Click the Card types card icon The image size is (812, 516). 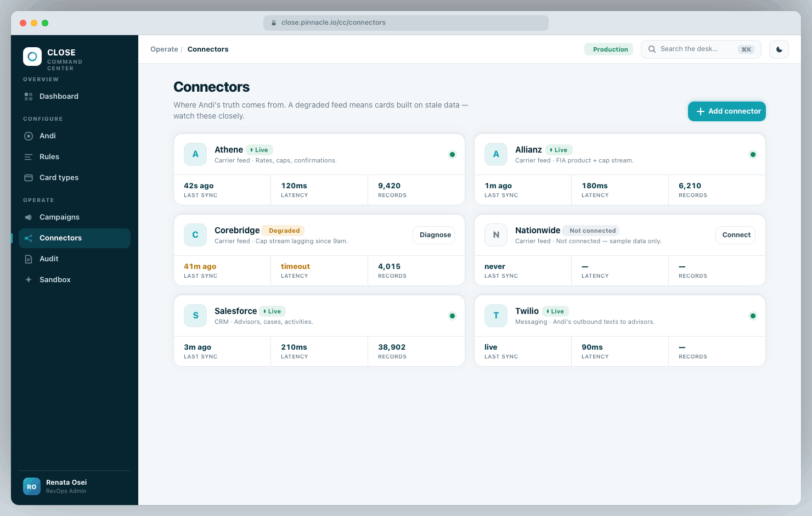tap(29, 178)
